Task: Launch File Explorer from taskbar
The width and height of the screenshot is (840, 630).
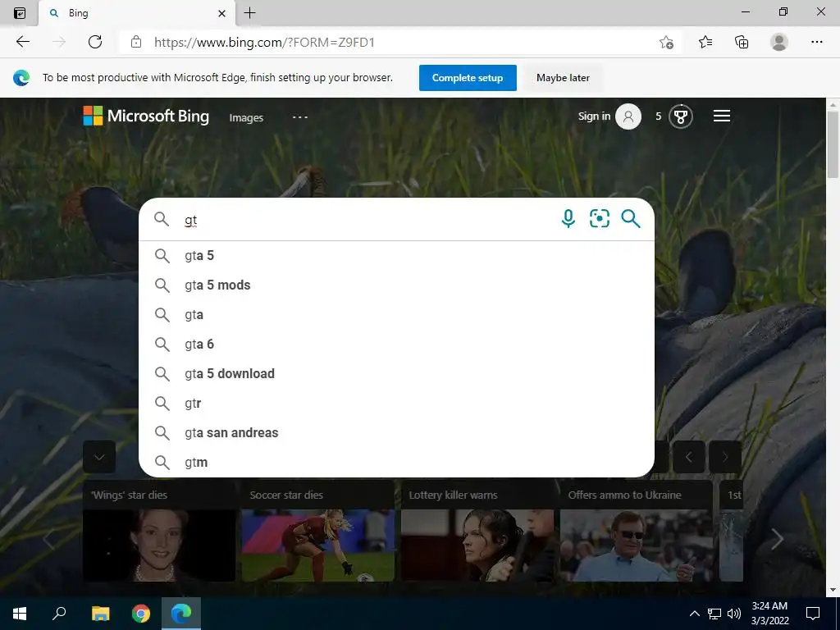Action: coord(100,614)
